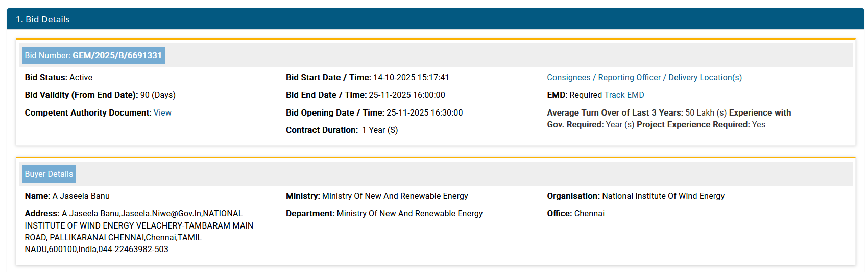Click the Contract Duration 1 Year (S) field
Viewport: 868px width, 272px height.
click(x=379, y=130)
